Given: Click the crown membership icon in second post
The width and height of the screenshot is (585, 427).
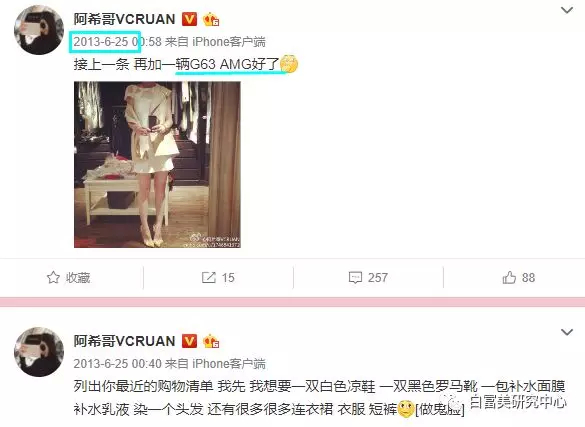Looking at the screenshot, I should point(211,341).
